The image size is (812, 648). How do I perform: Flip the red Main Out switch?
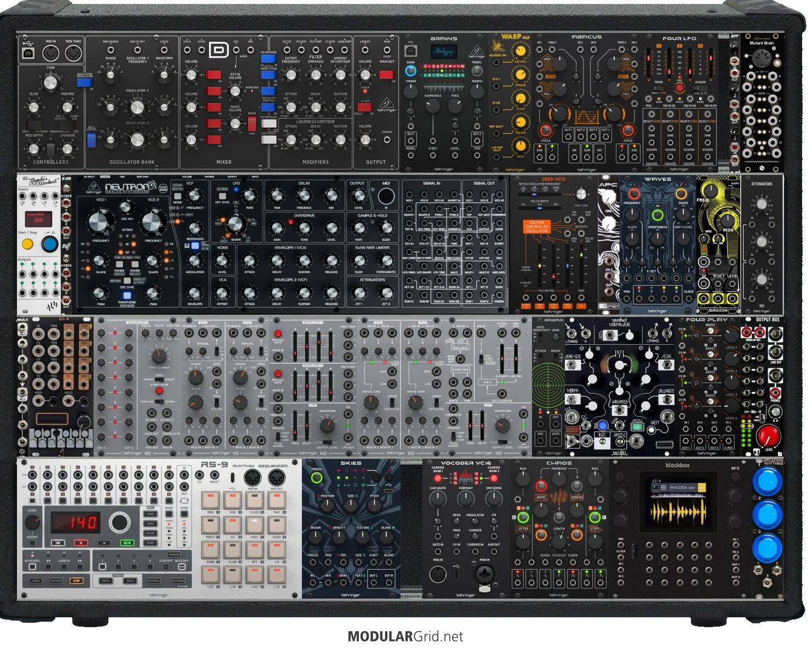[387, 76]
